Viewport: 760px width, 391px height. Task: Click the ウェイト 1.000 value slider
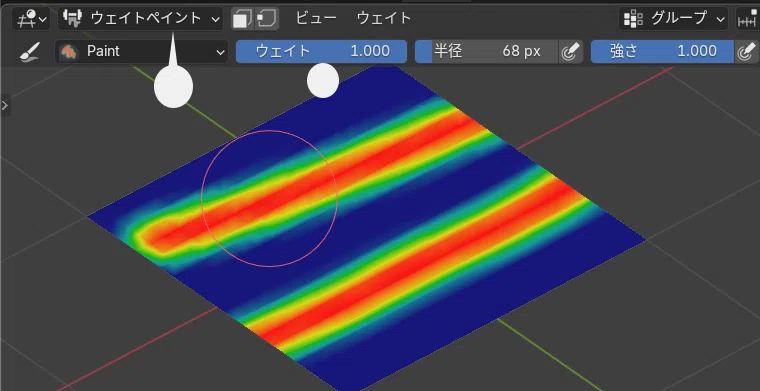321,51
